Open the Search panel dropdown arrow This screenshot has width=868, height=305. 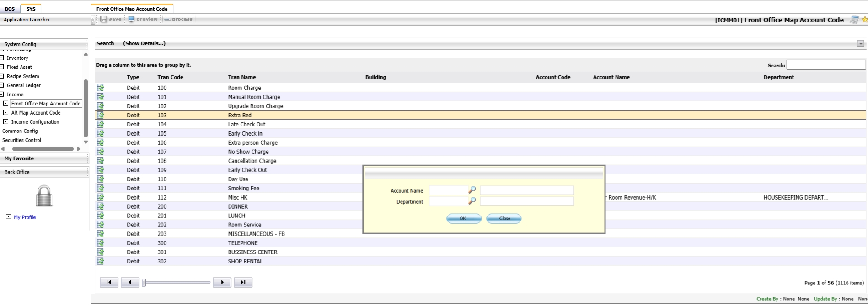coord(860,44)
